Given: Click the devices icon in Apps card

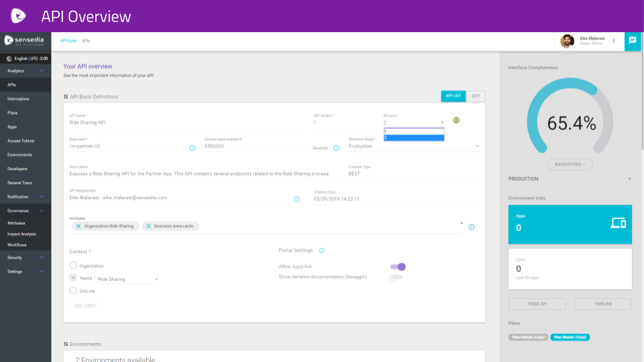Looking at the screenshot, I should tap(618, 223).
